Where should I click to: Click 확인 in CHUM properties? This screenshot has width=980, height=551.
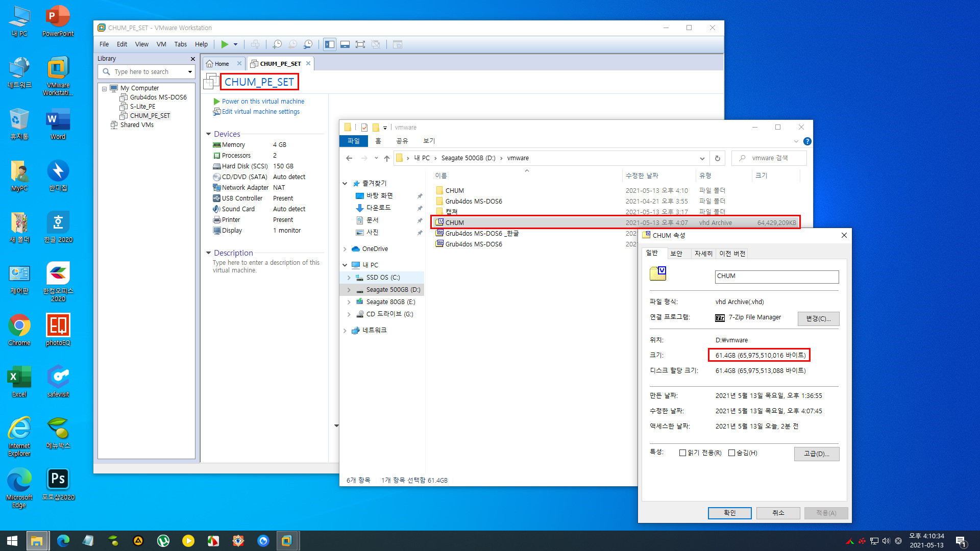729,513
